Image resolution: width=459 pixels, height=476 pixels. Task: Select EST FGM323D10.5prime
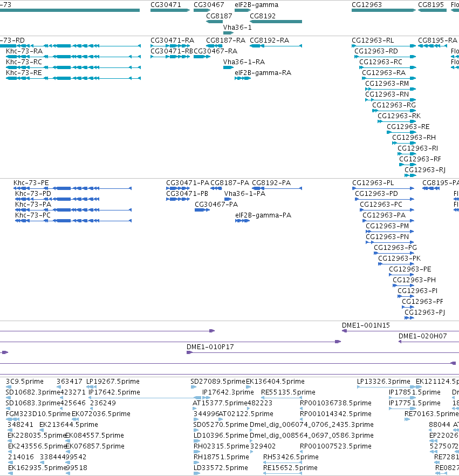pyautogui.click(x=38, y=414)
